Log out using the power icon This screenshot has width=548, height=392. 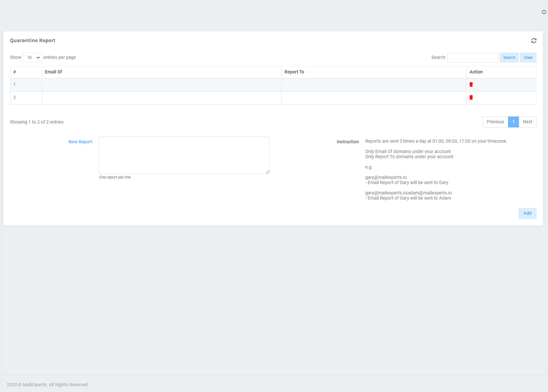coord(543,11)
